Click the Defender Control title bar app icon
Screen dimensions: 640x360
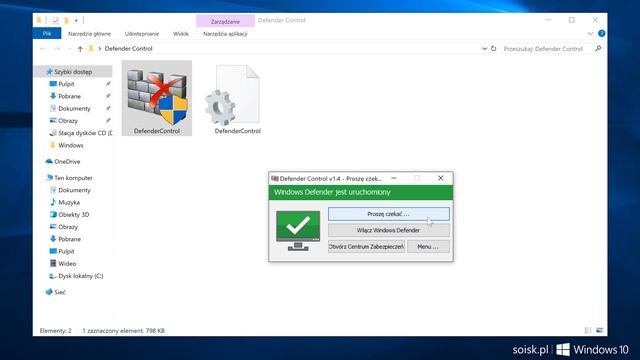coord(275,178)
